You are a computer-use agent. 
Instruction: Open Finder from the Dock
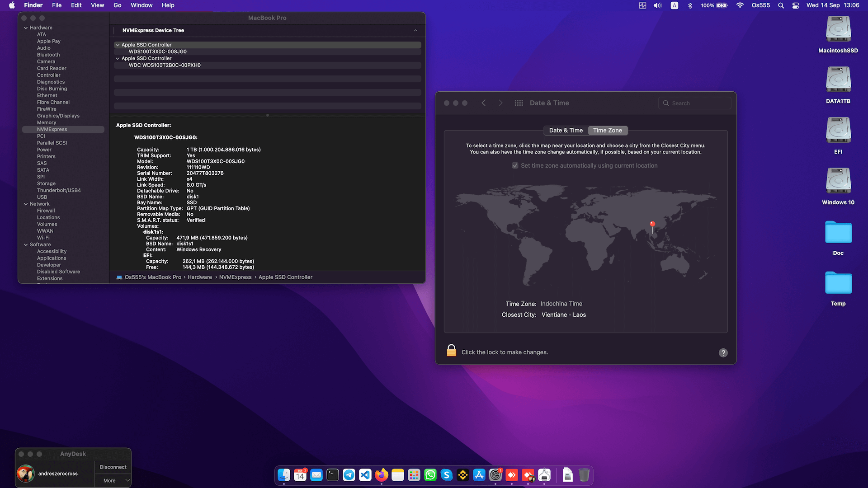284,475
